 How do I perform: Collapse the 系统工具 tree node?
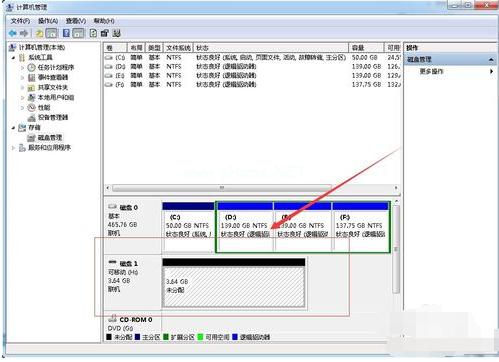(x=13, y=58)
